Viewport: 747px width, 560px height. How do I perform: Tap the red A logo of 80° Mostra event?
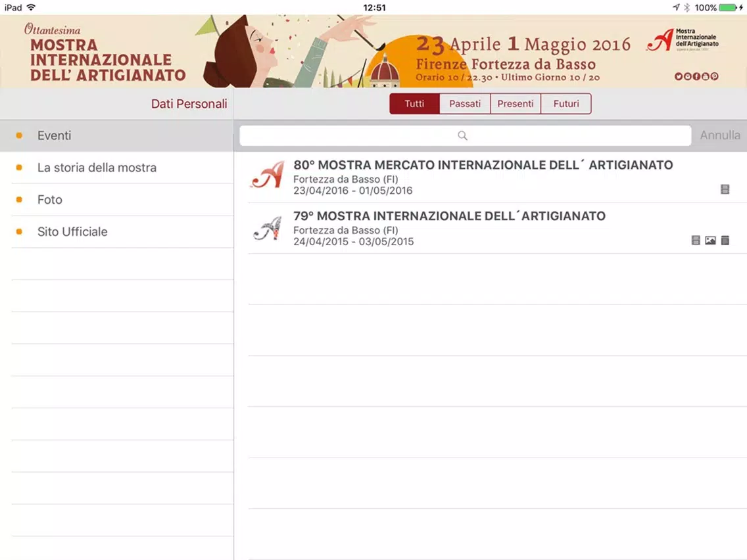[x=268, y=175]
